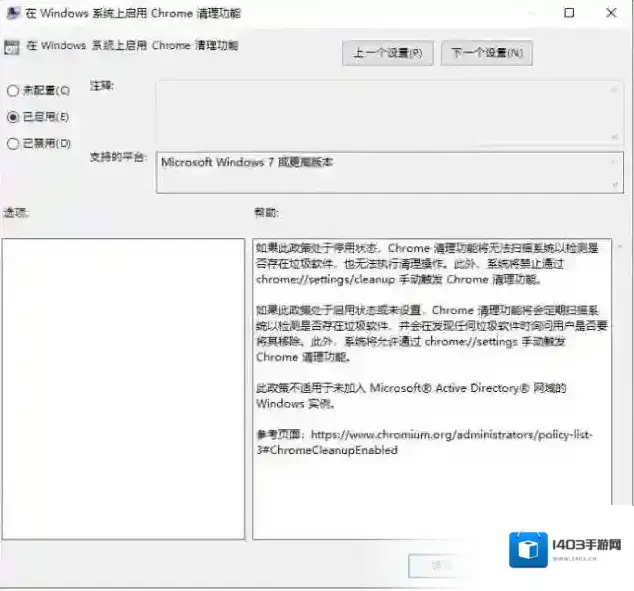Go to previous setting 上一个设置(P)
Viewport: 634px width, 591px height.
[387, 53]
